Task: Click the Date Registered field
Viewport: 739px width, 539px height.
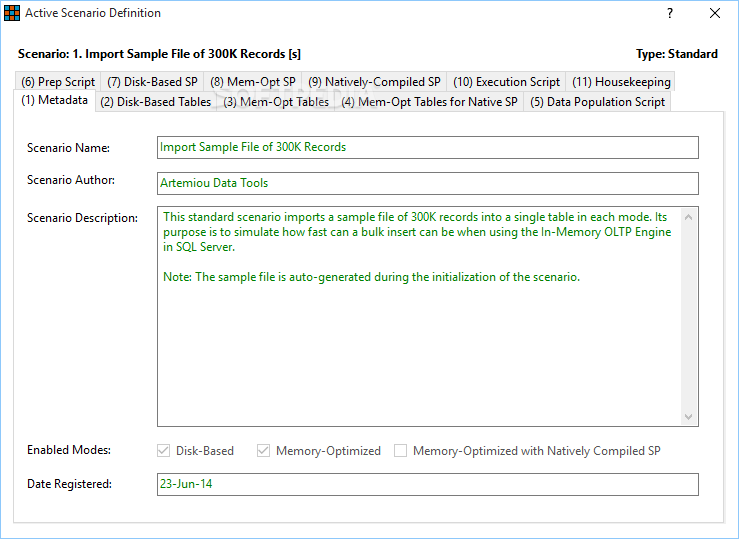Action: tap(427, 484)
